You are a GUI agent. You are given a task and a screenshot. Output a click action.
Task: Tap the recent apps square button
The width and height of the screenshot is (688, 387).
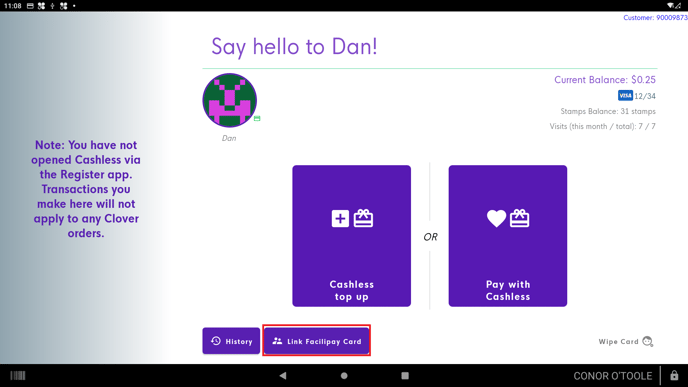coord(405,376)
